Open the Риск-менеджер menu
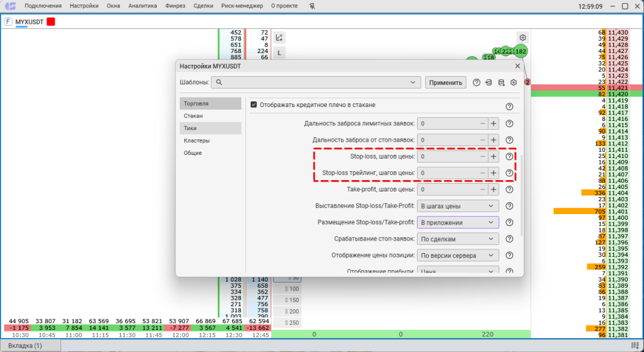 [242, 6]
